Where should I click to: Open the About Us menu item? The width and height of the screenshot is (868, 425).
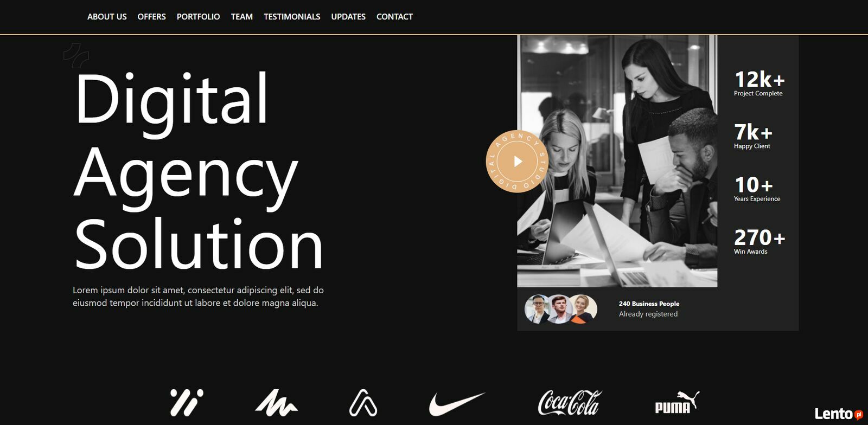click(x=107, y=17)
